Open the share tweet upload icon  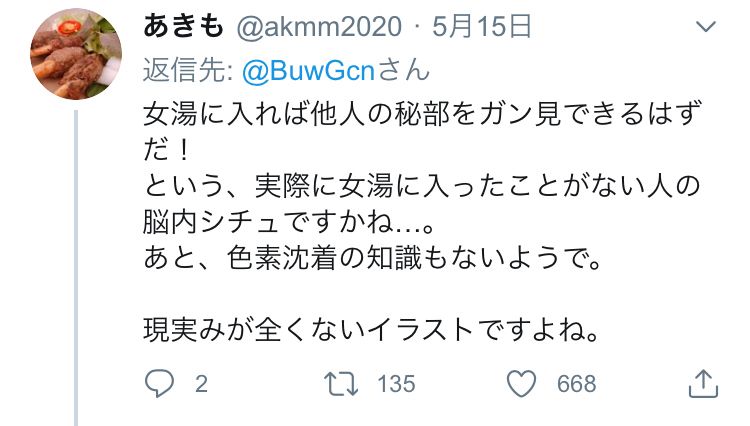point(703,383)
